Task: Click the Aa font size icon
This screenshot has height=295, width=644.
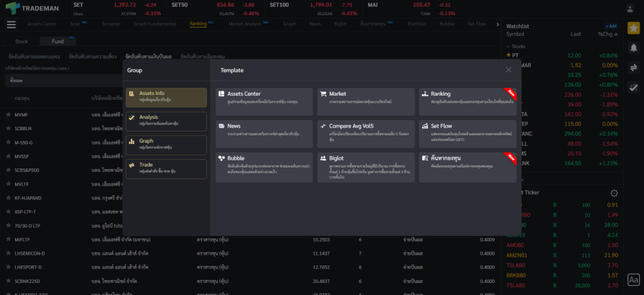Action: tap(633, 279)
